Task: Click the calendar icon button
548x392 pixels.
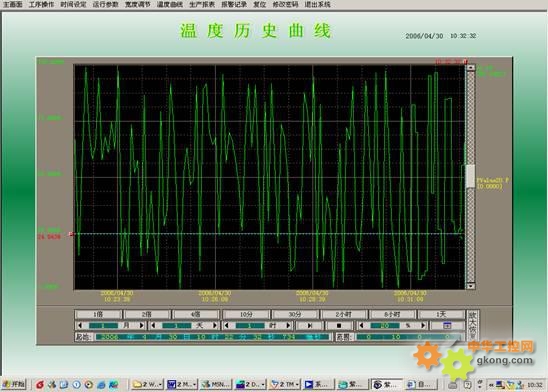Action: tap(447, 326)
